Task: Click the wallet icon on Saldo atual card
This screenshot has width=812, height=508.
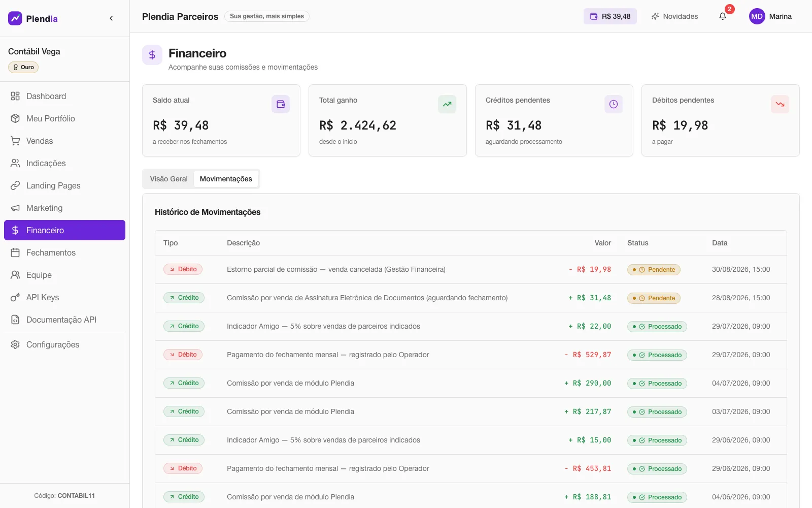Action: pos(281,104)
